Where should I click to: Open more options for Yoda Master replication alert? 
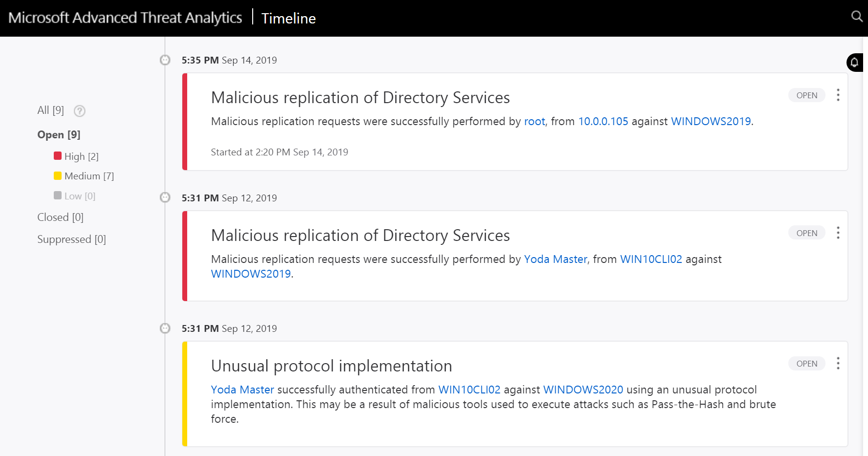838,233
